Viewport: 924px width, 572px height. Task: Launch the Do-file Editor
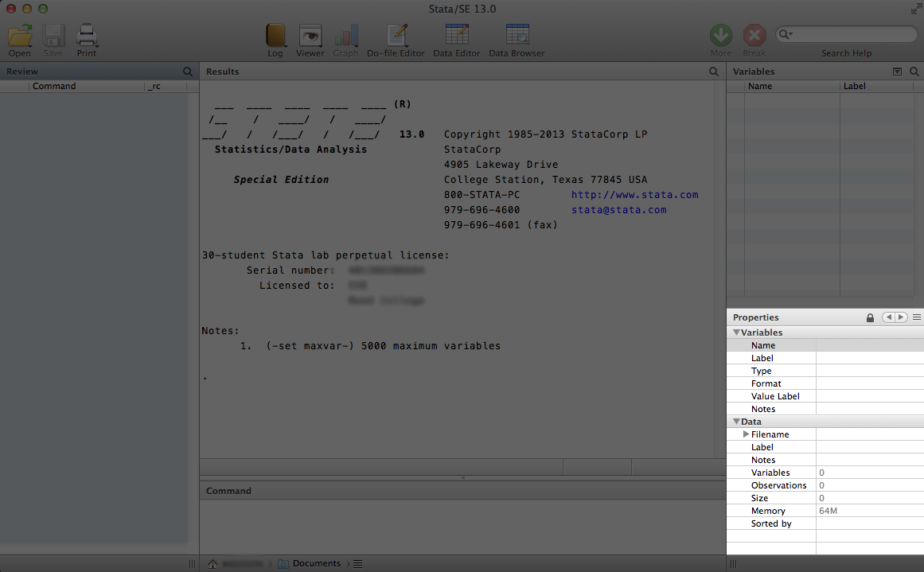coord(396,36)
